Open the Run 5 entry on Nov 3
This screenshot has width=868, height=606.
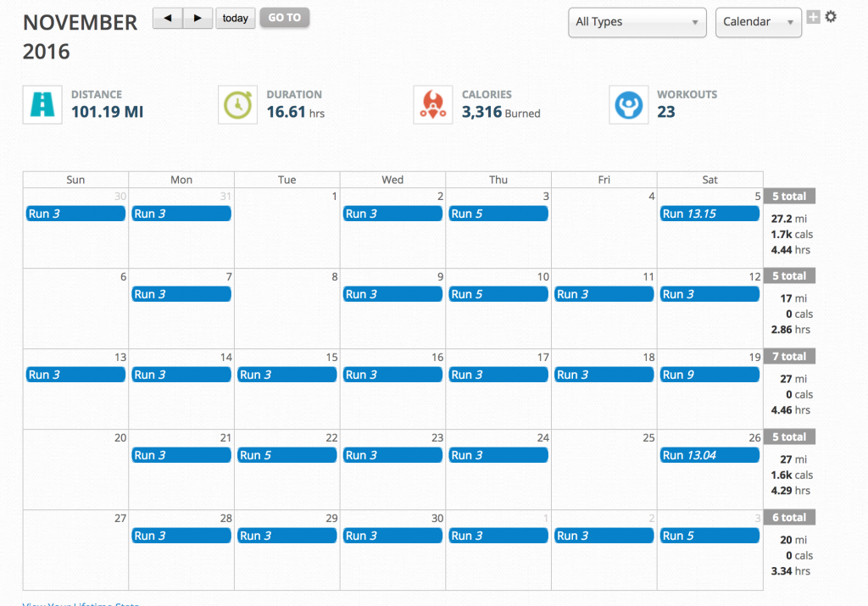click(498, 214)
